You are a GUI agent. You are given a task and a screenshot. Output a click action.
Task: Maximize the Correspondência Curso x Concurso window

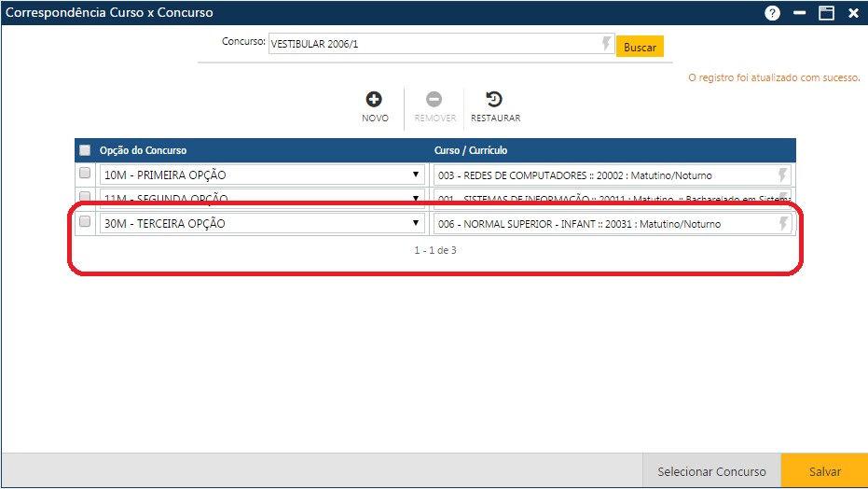pyautogui.click(x=826, y=13)
